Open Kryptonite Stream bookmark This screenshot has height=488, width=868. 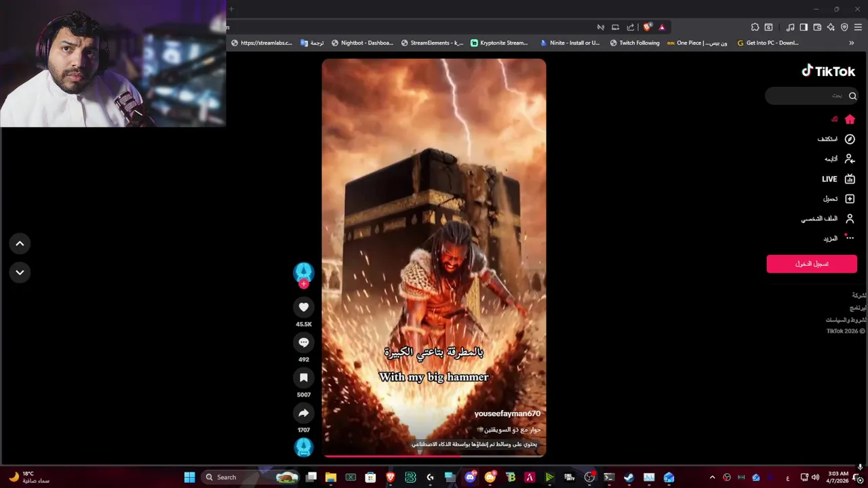[x=499, y=43]
